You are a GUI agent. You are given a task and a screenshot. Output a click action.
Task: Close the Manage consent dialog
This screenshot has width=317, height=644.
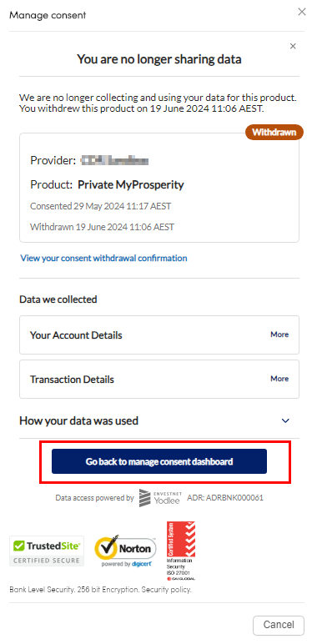coord(302,12)
